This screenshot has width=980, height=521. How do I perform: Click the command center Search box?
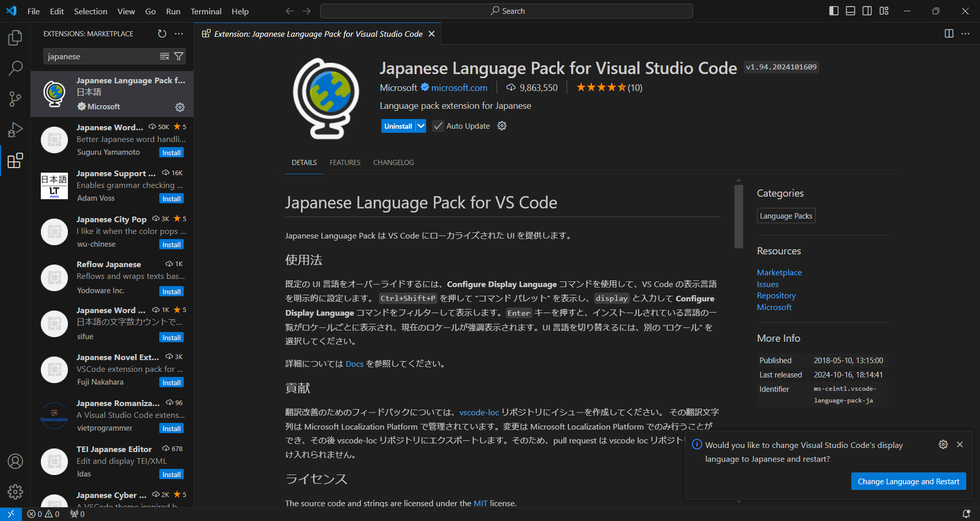[506, 11]
